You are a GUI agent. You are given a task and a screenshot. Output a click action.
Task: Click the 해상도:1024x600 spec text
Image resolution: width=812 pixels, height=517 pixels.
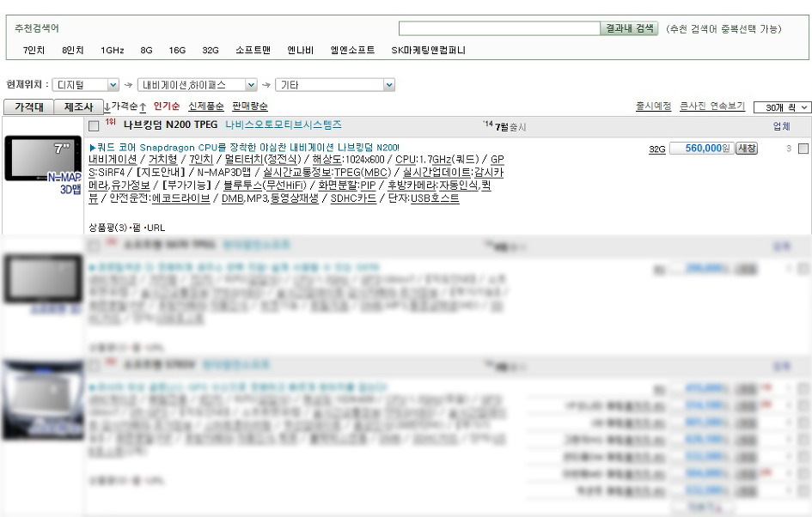349,160
